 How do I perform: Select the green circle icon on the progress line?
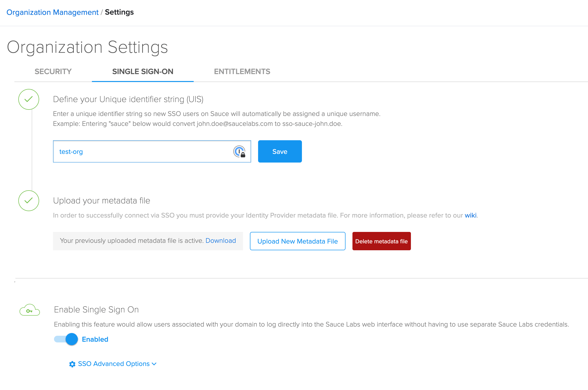point(28,100)
